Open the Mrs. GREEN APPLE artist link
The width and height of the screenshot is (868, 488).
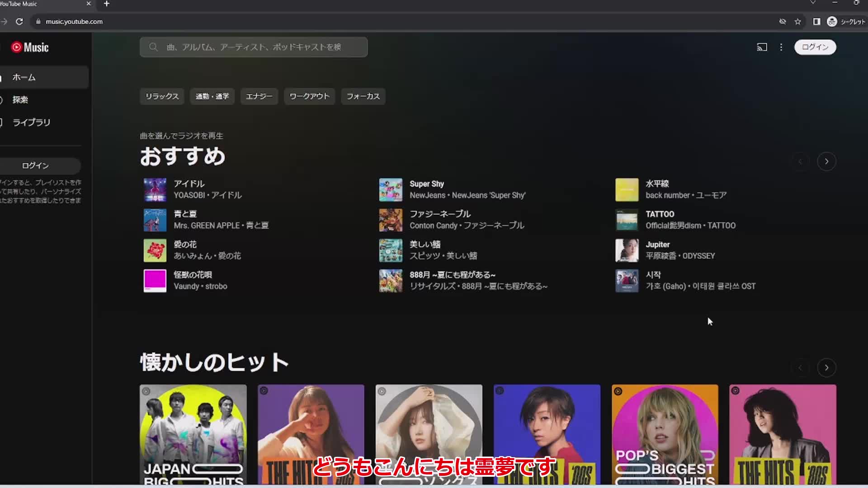[207, 225]
